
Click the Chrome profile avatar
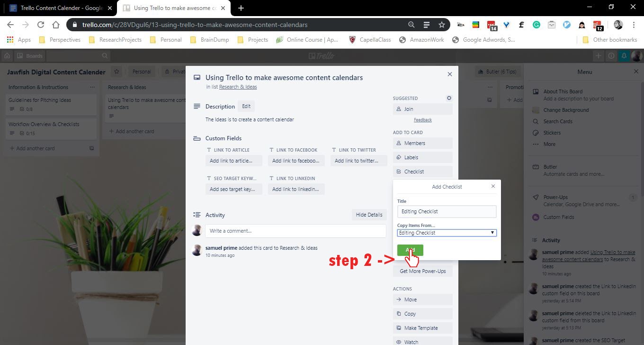618,25
